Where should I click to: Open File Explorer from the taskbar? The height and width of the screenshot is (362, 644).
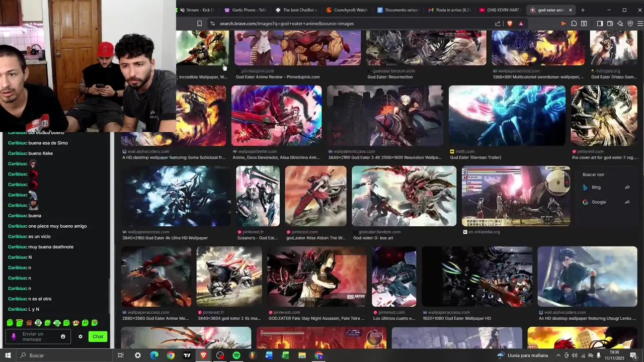[302, 355]
